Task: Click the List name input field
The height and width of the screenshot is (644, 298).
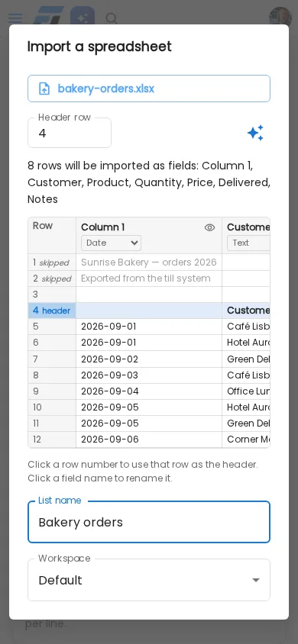Action: point(149,522)
